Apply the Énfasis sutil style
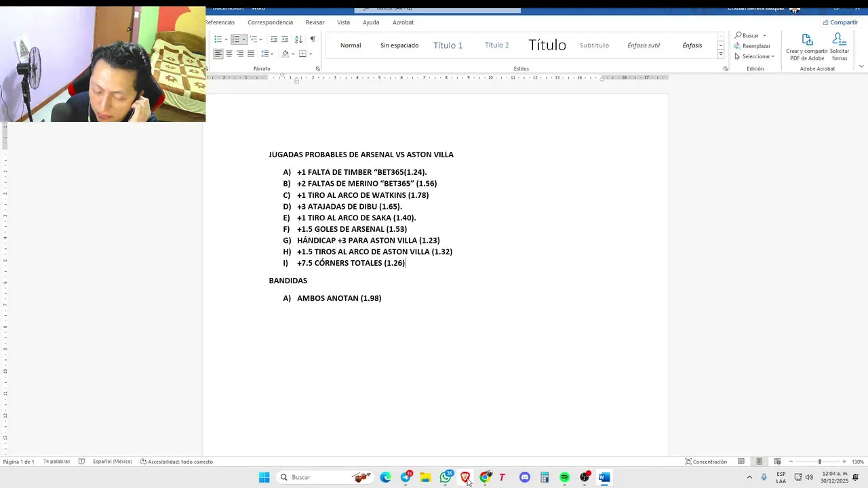This screenshot has width=868, height=488. pyautogui.click(x=644, y=45)
